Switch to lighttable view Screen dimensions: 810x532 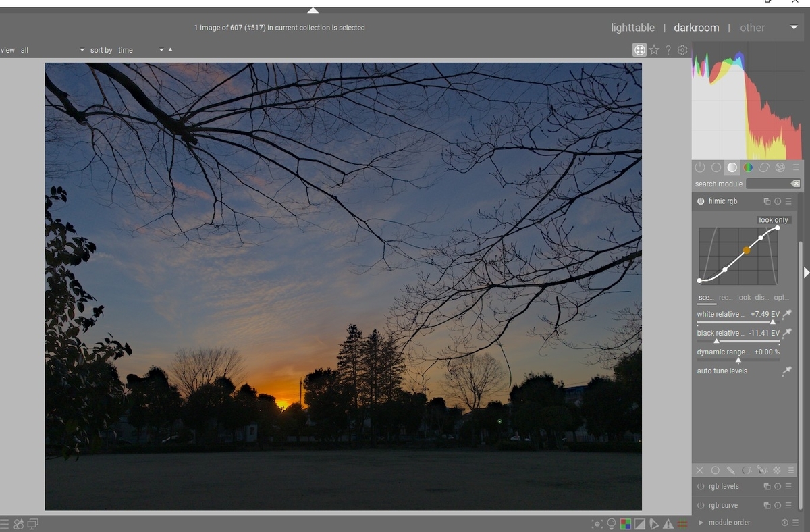(632, 28)
